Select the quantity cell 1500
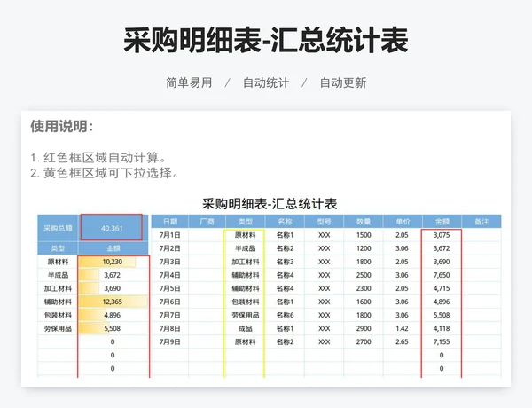The image size is (532, 408). 364,235
